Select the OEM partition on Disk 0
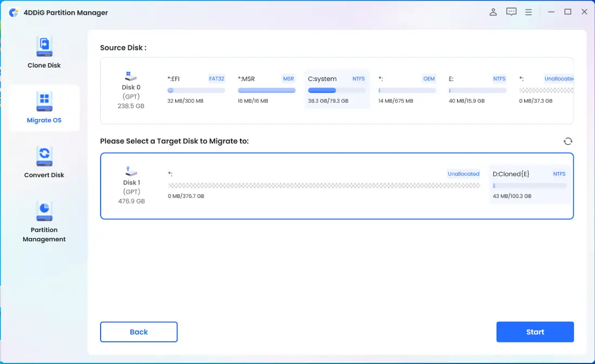 (x=407, y=90)
